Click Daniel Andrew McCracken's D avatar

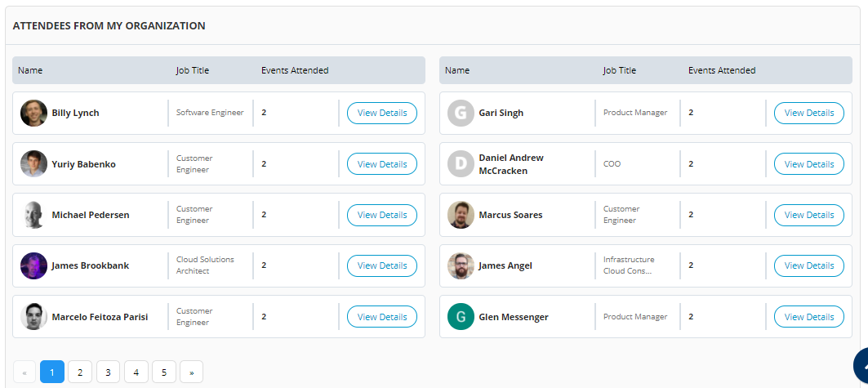[x=461, y=164]
